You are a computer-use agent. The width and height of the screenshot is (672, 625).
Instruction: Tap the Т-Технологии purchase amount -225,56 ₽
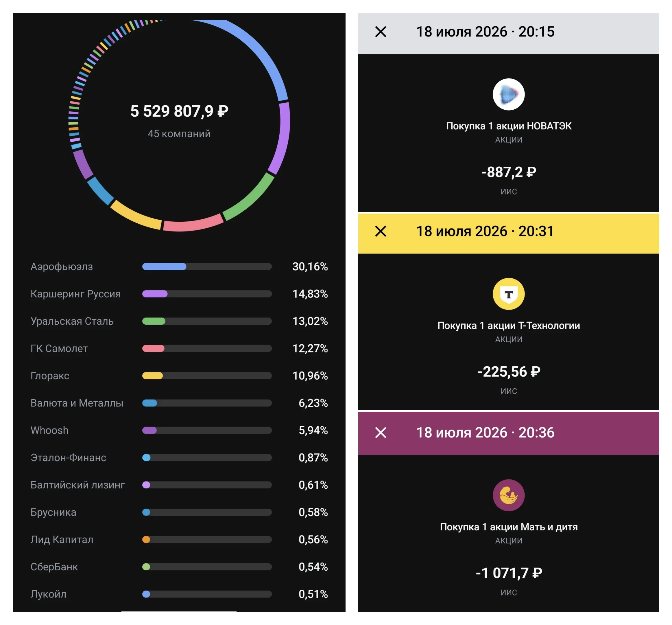tap(508, 372)
